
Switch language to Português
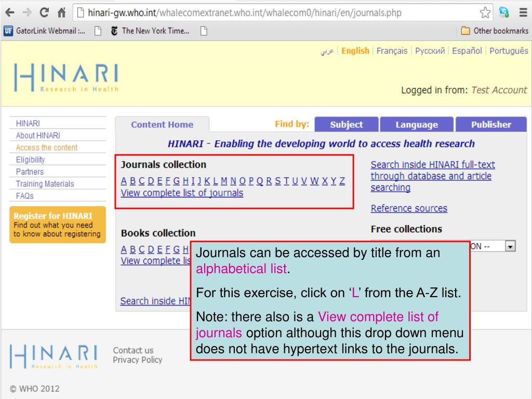pos(509,51)
